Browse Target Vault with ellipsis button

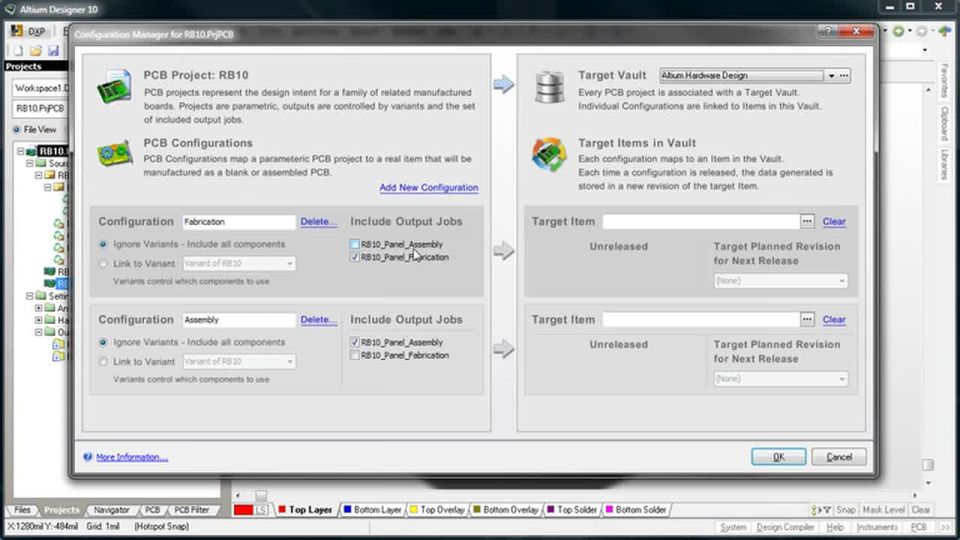click(x=844, y=76)
